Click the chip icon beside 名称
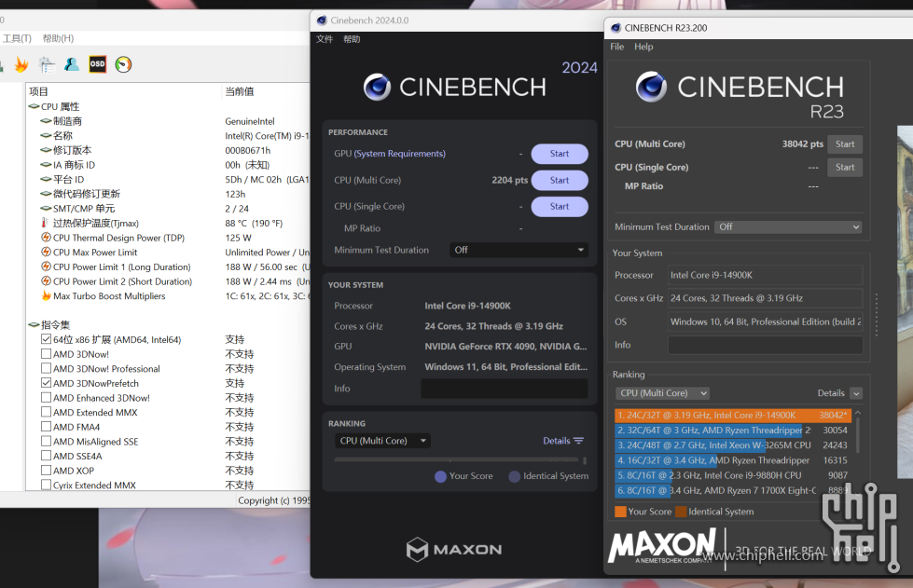Screen dimensions: 913x588 coord(46,135)
